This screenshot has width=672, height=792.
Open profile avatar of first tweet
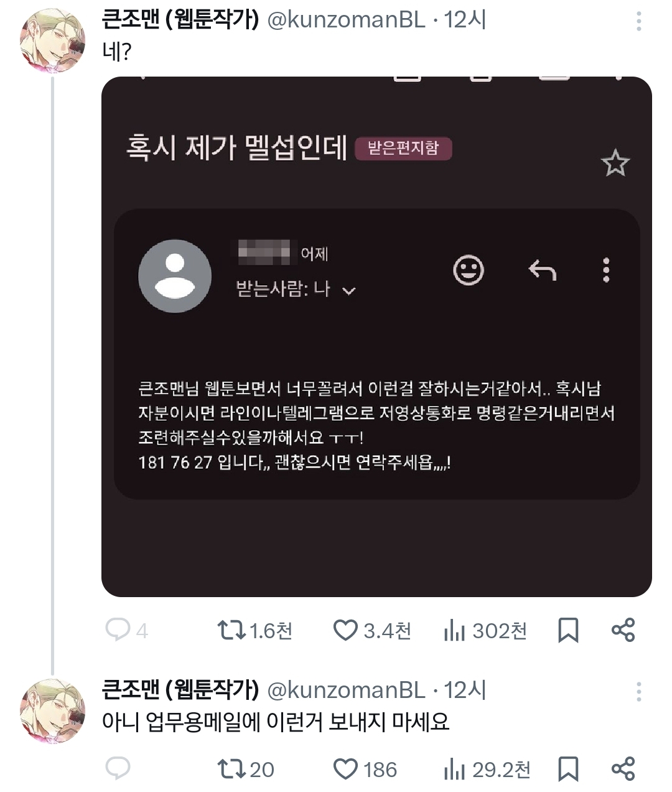click(53, 42)
